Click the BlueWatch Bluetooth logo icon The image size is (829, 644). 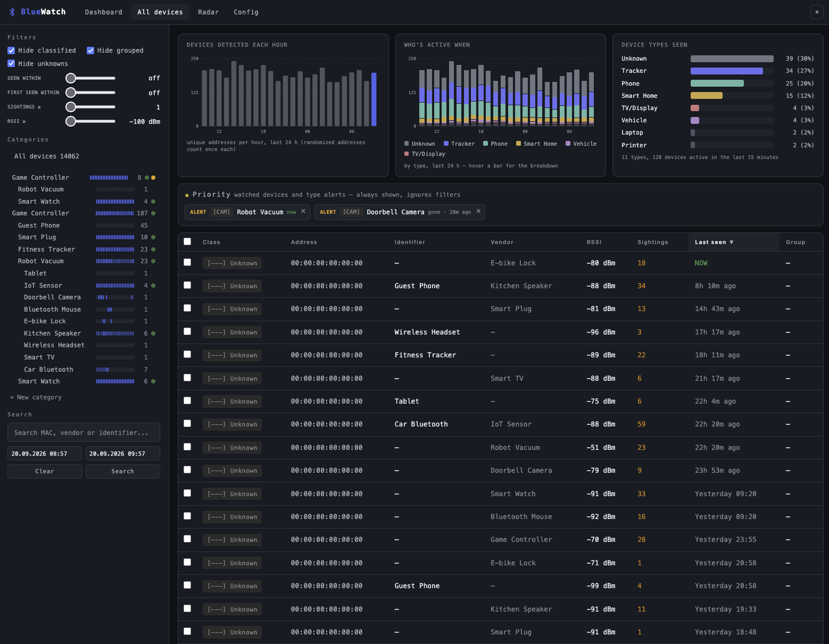tap(12, 12)
